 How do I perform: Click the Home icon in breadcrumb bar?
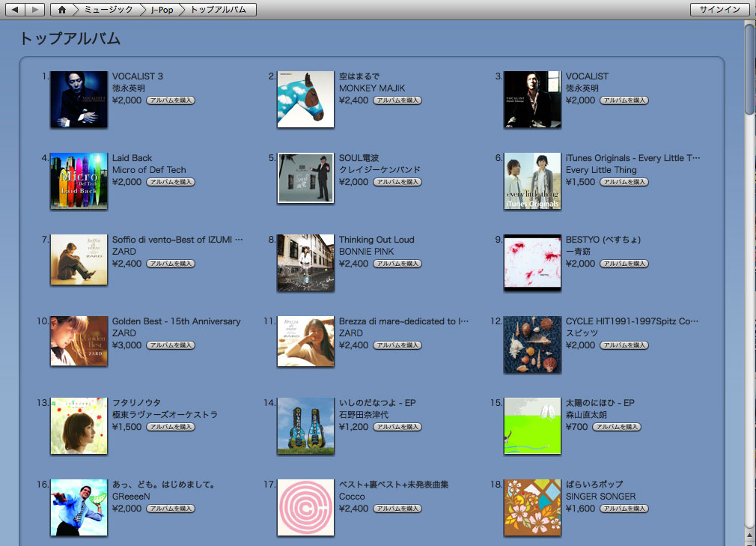pos(62,10)
